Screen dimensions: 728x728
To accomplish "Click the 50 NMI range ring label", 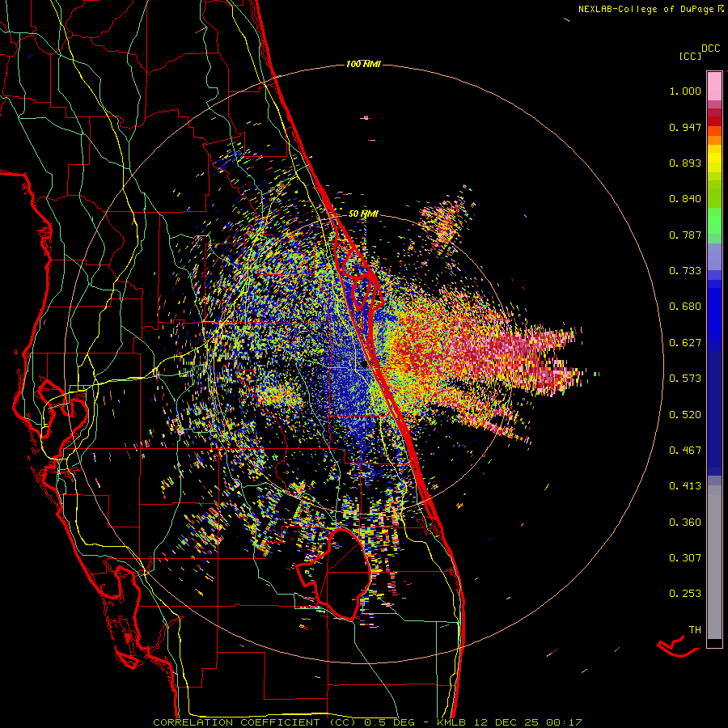I will pyautogui.click(x=363, y=214).
